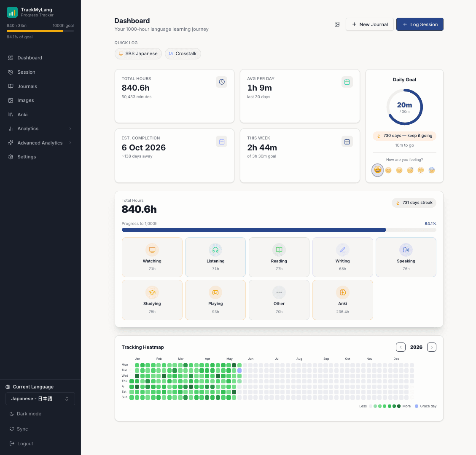Open Session in the sidebar
Viewport: 476px width, 455px height.
[40, 72]
